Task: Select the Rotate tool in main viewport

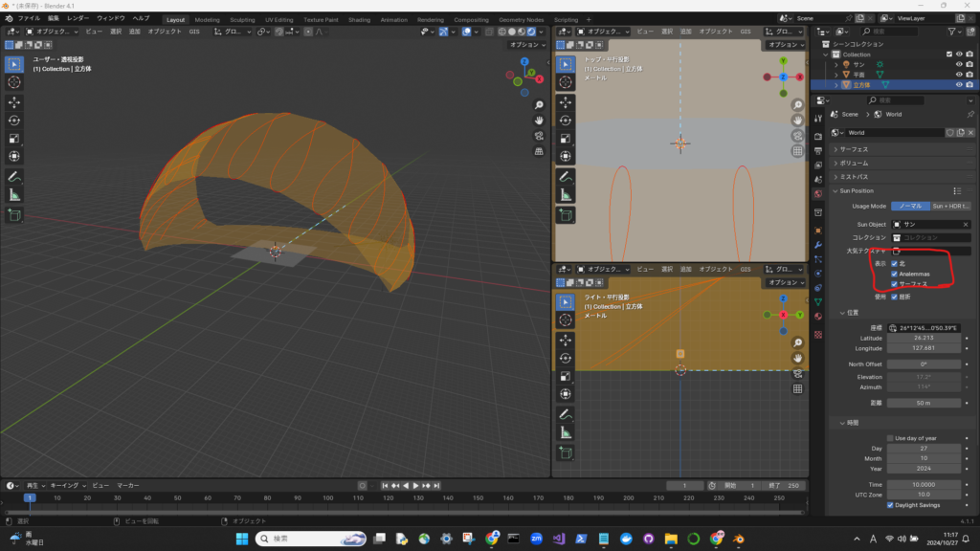Action: click(x=14, y=121)
